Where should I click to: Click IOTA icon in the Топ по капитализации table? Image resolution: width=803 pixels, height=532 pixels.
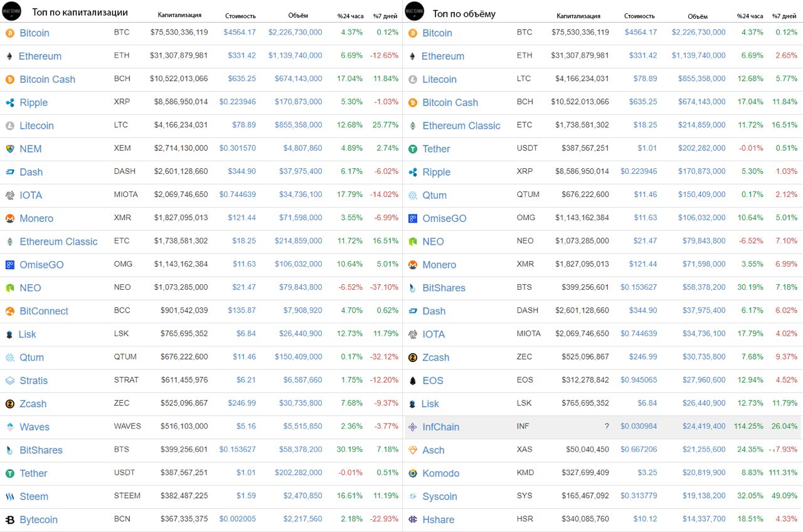[x=9, y=195]
